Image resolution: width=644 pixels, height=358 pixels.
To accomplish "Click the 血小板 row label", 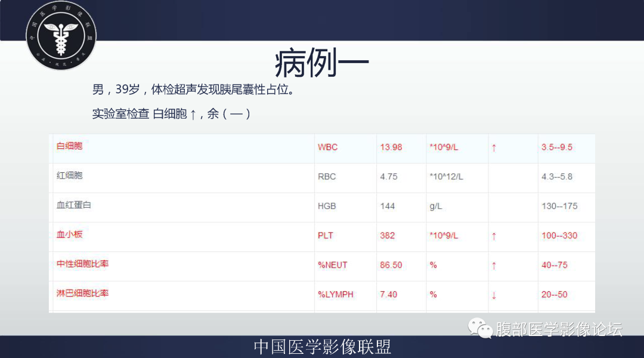I will point(69,235).
